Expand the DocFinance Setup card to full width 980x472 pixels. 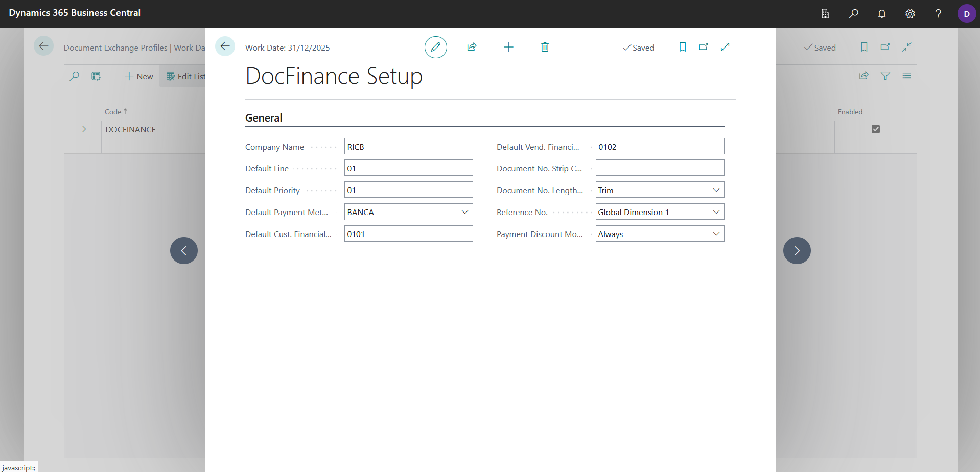(x=725, y=47)
